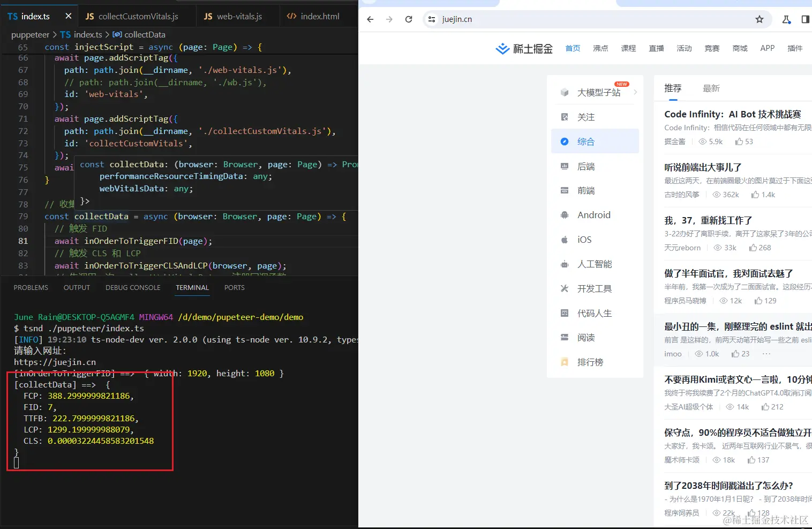Like the Code Infinity article (53)
The image size is (812, 529).
click(x=744, y=141)
